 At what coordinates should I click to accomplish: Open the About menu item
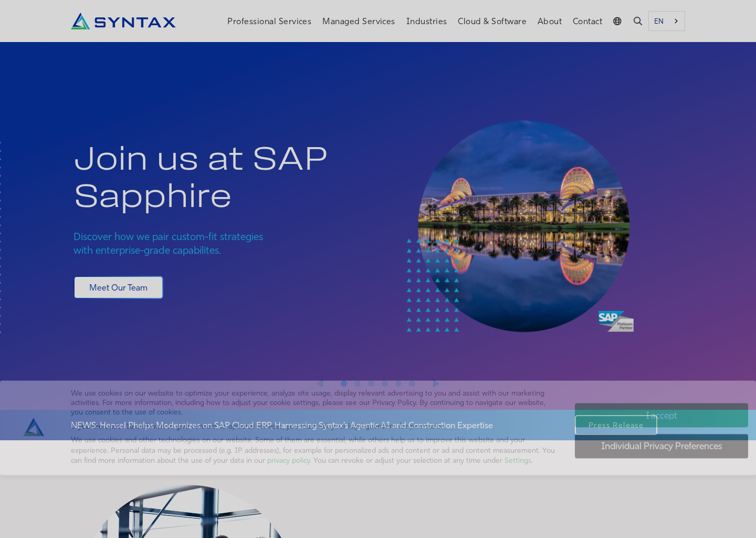(550, 21)
